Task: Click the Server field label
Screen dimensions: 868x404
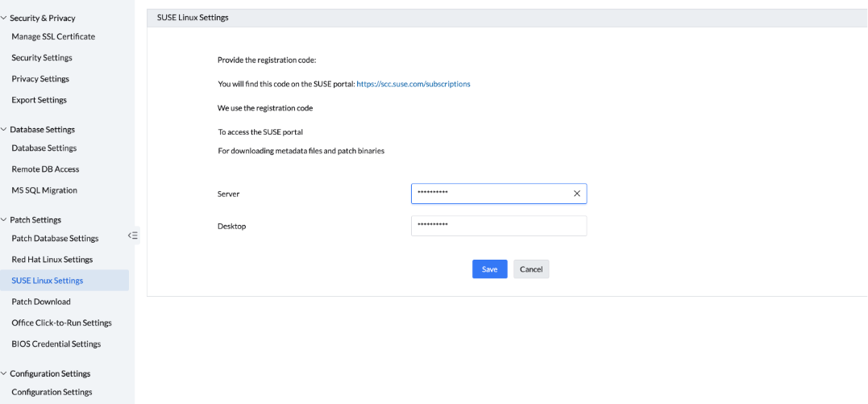Action: pos(229,194)
